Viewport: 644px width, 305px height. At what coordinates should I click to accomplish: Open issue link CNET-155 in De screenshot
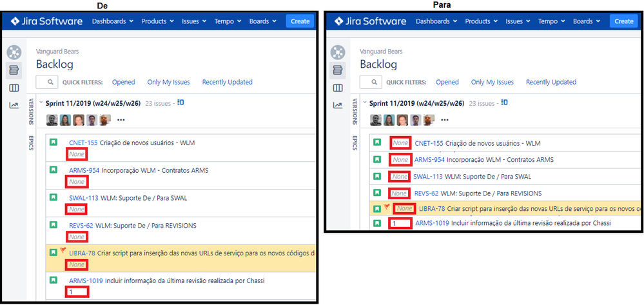tap(83, 143)
